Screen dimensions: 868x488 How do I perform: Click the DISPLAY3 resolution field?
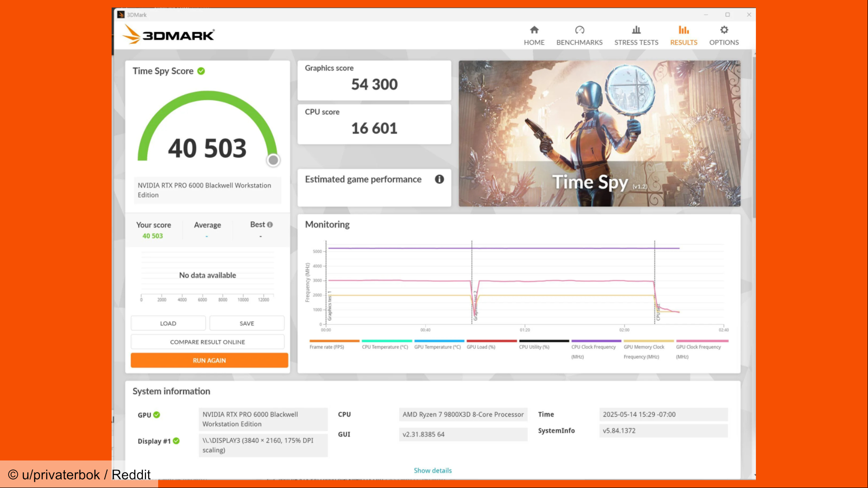[x=263, y=445]
